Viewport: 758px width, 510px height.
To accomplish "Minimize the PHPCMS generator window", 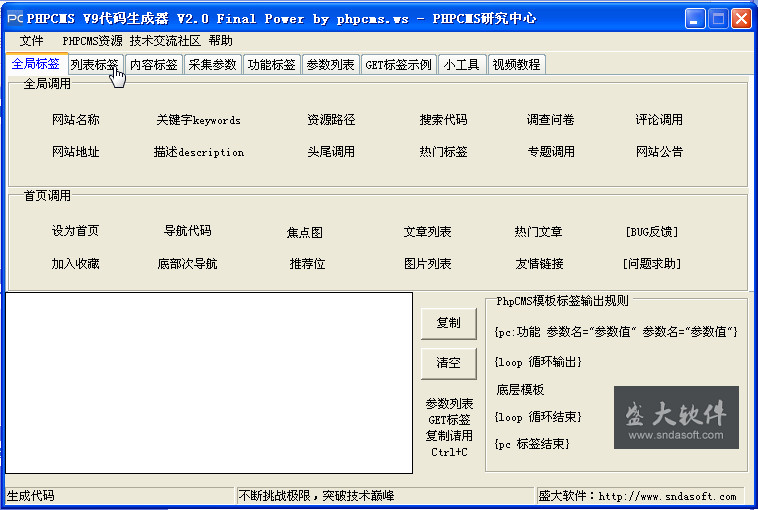I will coord(695,19).
